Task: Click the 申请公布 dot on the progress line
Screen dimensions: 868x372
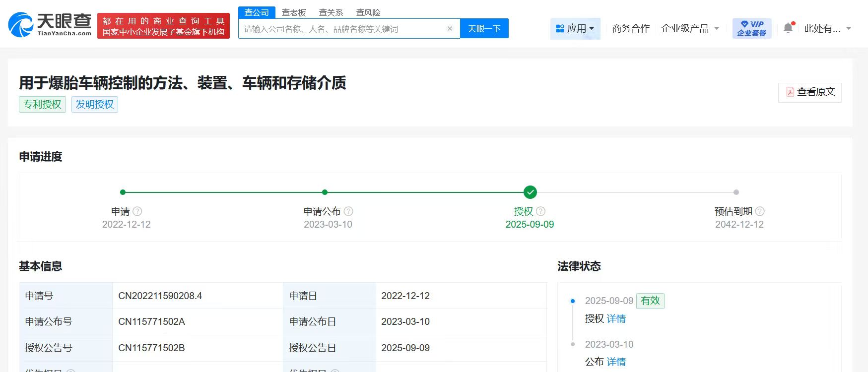Action: point(325,192)
